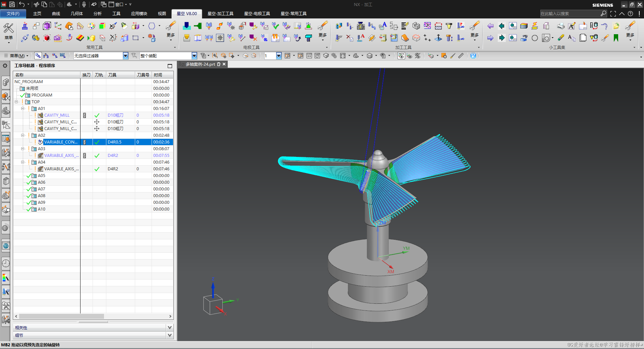Screen dimensions: 644x349
Task: Select the 多轴案例-24.prt document tab
Action: tap(200, 64)
